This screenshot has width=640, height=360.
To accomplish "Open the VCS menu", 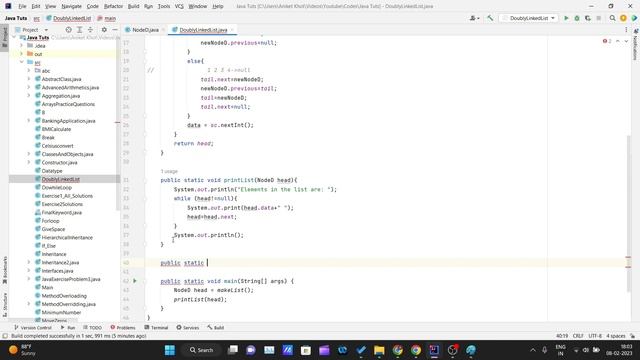I will pyautogui.click(x=179, y=6).
